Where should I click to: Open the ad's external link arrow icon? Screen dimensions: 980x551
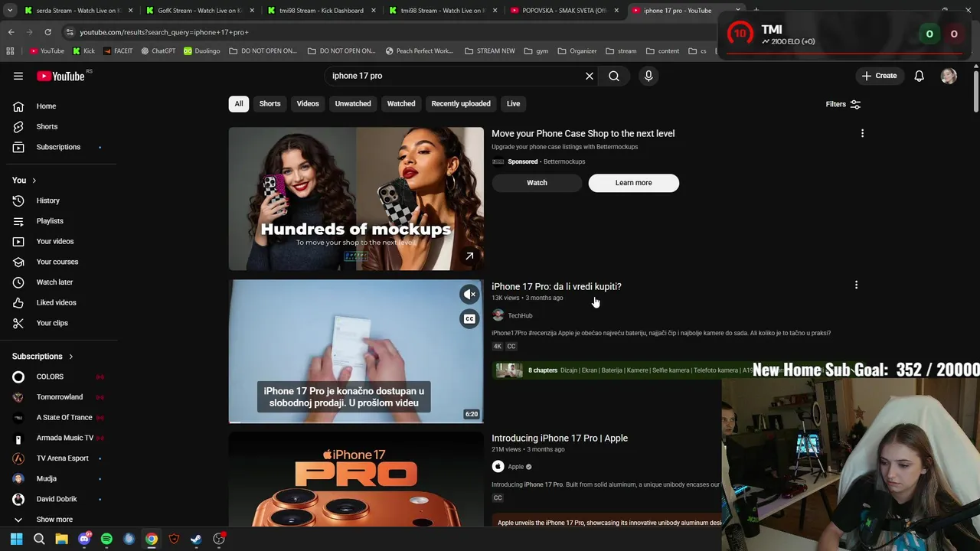[x=469, y=256]
